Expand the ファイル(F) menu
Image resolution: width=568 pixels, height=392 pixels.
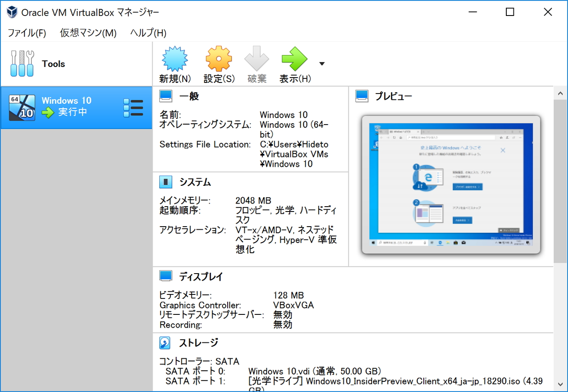26,33
